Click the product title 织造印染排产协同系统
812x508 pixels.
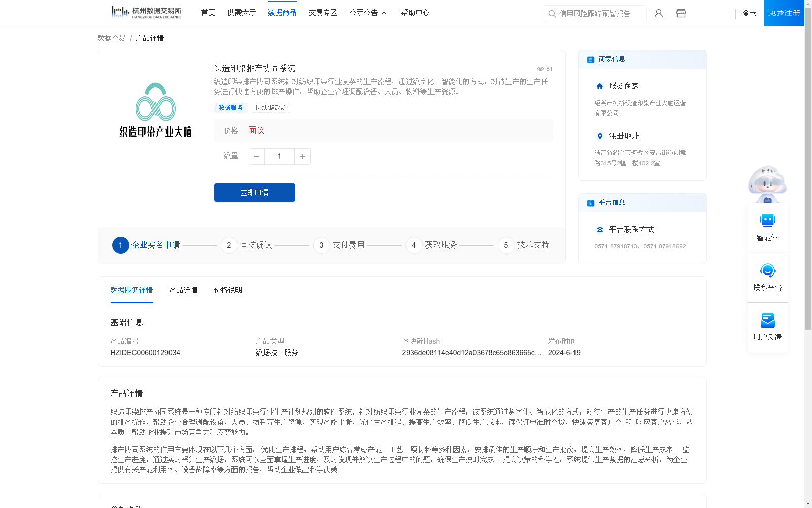click(254, 68)
